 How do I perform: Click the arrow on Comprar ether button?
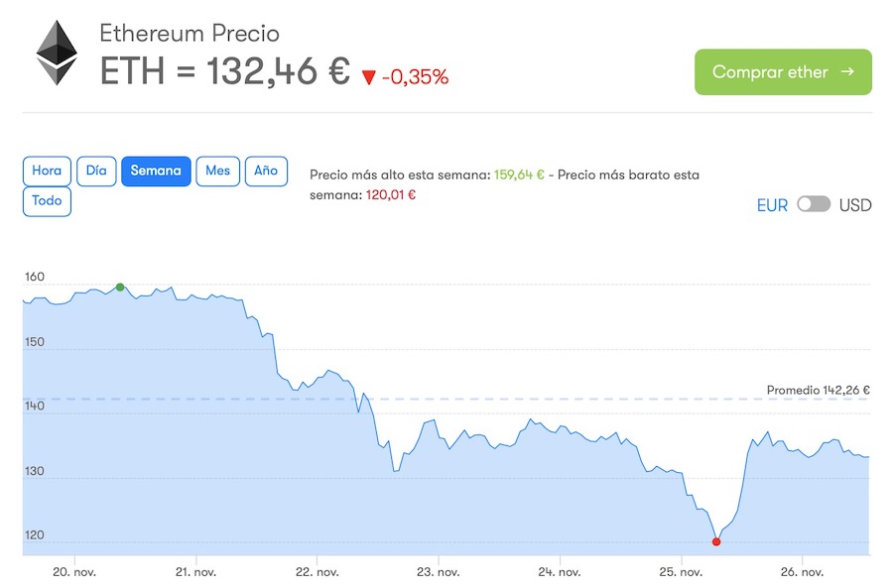click(846, 71)
